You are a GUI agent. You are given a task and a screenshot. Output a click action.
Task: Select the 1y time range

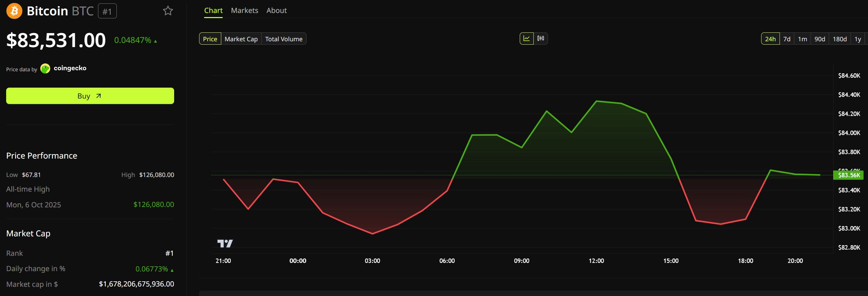[858, 39]
